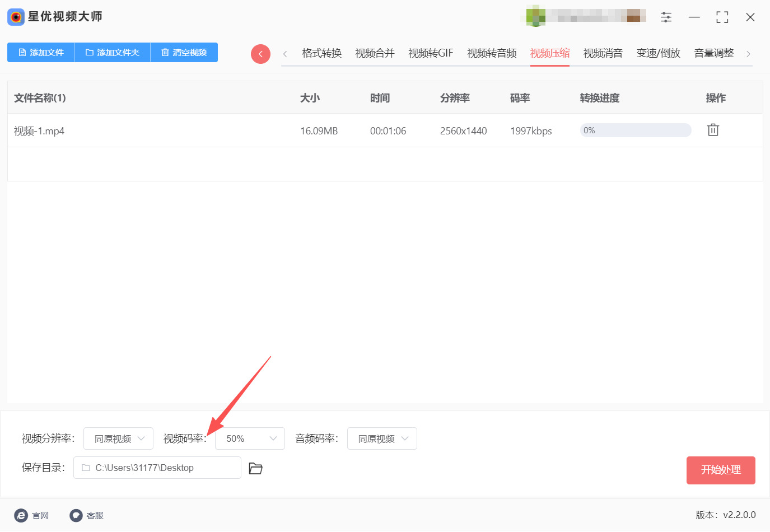This screenshot has width=770, height=532.
Task: Click the 16.09MB size cell
Action: [319, 131]
